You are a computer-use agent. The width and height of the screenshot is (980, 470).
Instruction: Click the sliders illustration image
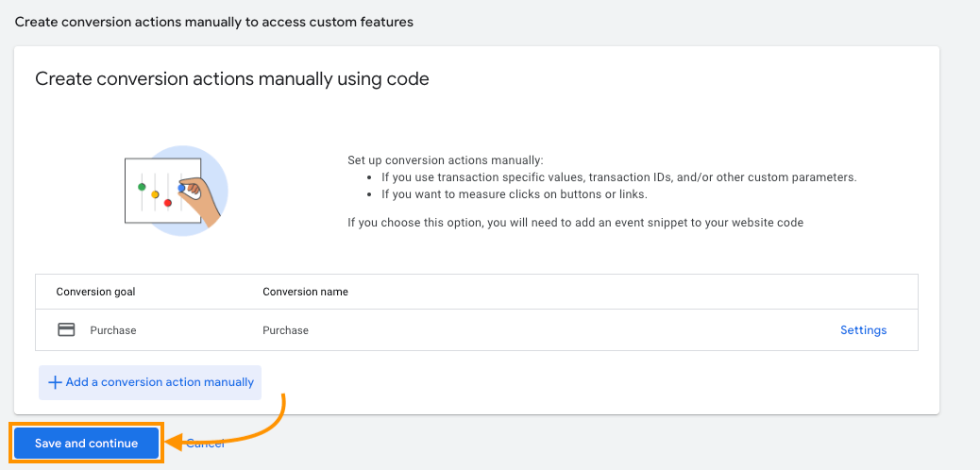tap(176, 191)
